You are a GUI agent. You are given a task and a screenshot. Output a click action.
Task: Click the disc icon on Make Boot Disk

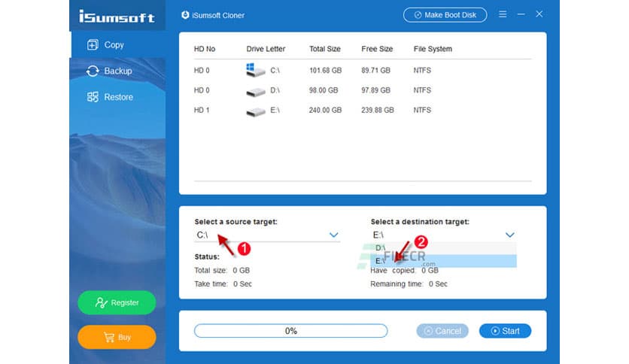pyautogui.click(x=418, y=15)
